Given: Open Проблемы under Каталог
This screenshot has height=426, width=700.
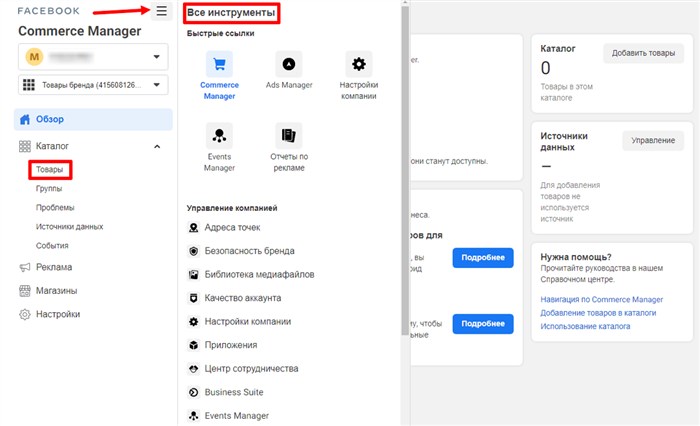Looking at the screenshot, I should pyautogui.click(x=55, y=208).
